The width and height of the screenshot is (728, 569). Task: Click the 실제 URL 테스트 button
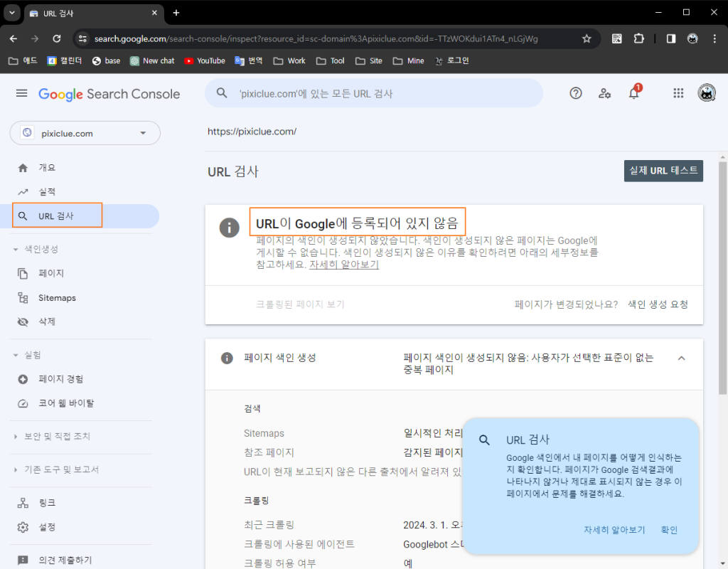pos(663,171)
